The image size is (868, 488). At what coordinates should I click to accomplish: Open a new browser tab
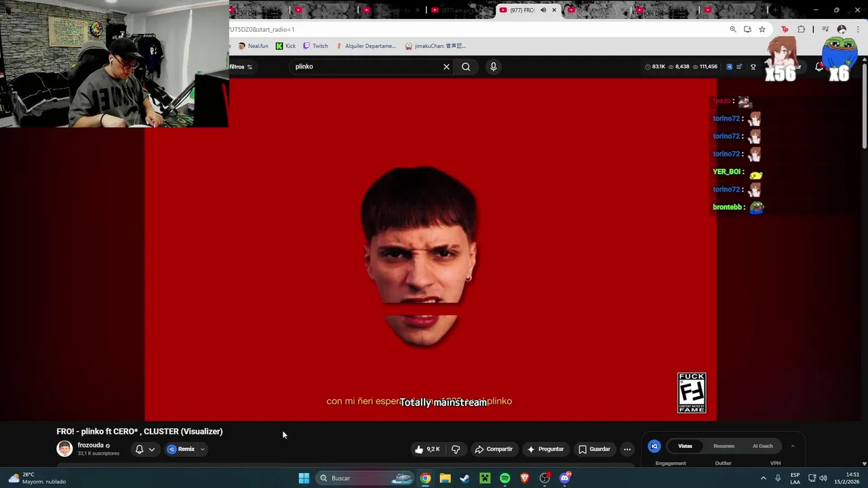[775, 10]
